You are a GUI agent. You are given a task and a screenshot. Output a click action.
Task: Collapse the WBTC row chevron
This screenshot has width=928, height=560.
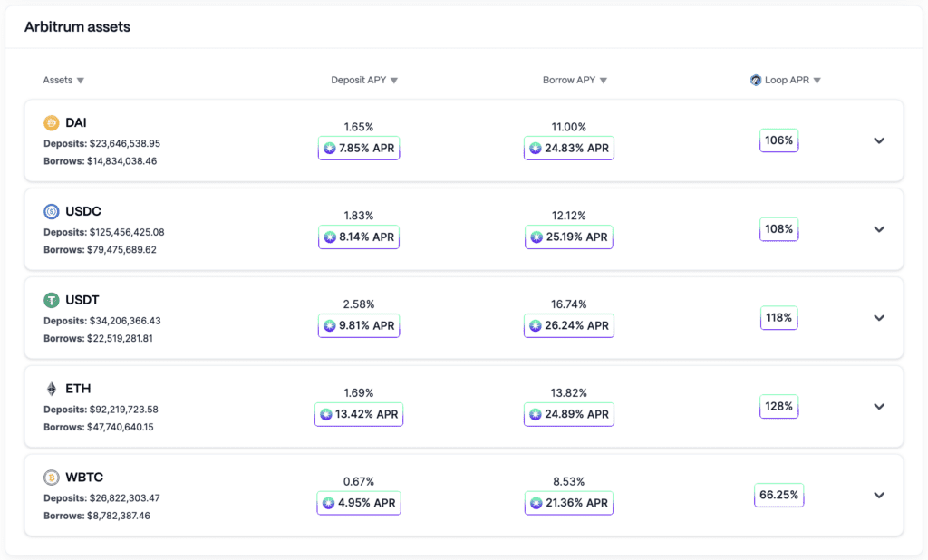coord(879,496)
